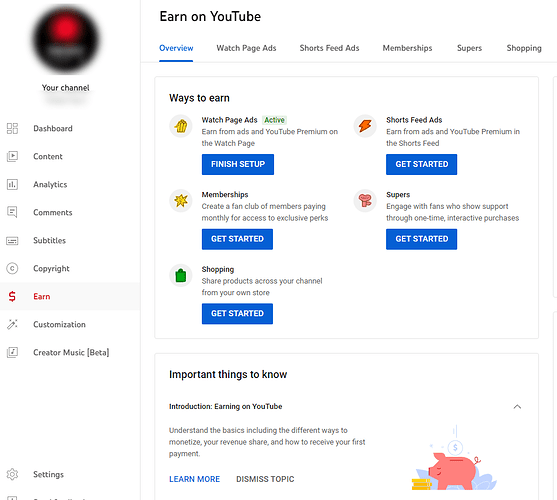
Task: Click the Copyright circle-C icon
Action: 12,268
